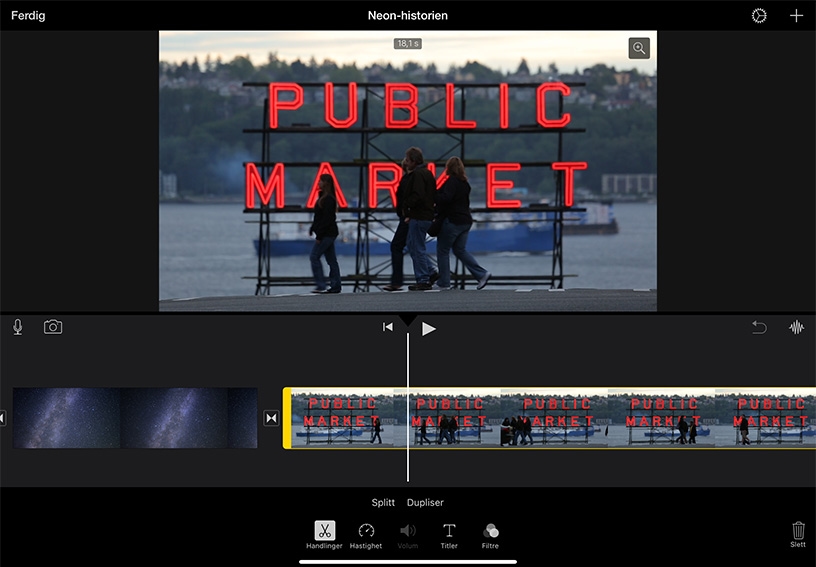Select the starry sky clip in timeline
Screen dimensions: 816x567
135,418
